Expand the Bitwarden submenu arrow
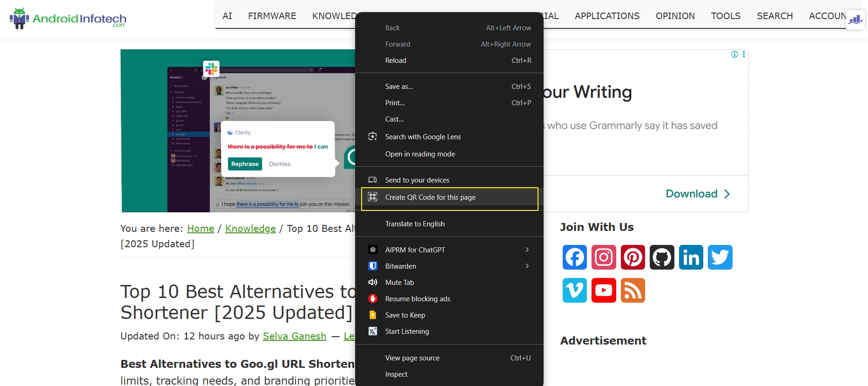 pos(527,266)
